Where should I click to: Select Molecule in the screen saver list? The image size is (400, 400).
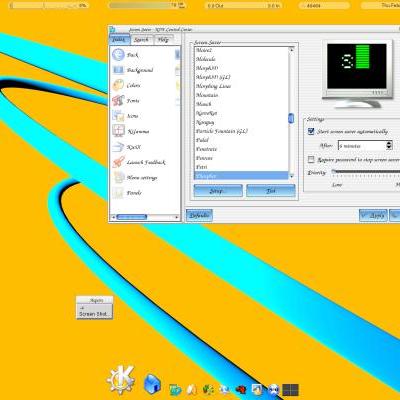pyautogui.click(x=241, y=59)
